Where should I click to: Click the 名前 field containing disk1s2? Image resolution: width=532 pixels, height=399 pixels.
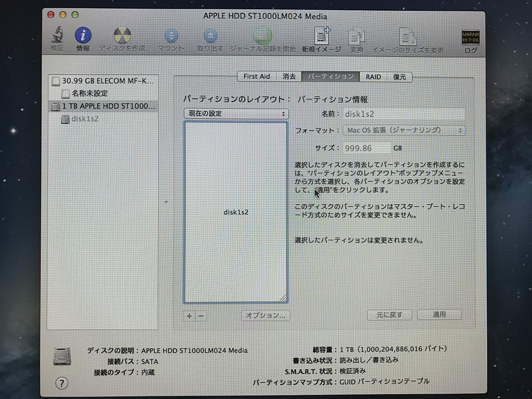(x=404, y=114)
